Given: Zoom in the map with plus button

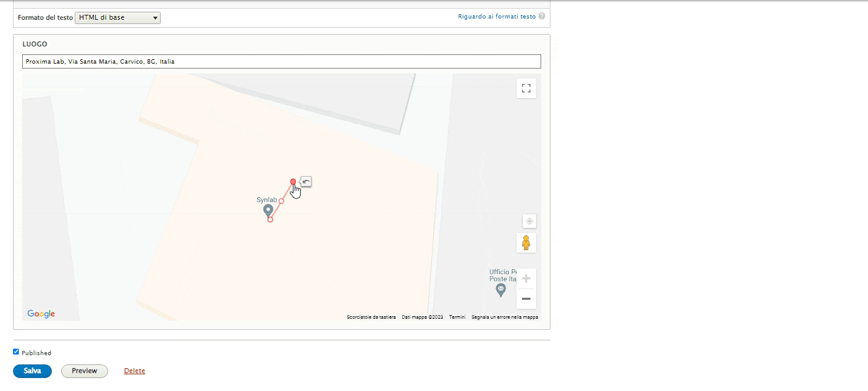Looking at the screenshot, I should 526,279.
